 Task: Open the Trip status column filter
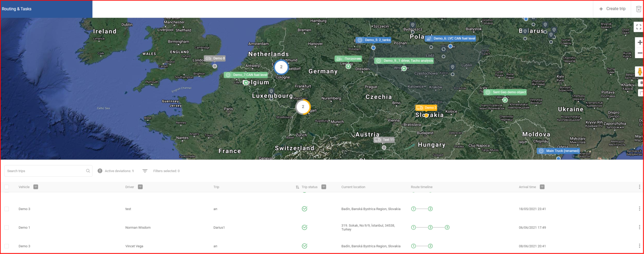pos(324,187)
